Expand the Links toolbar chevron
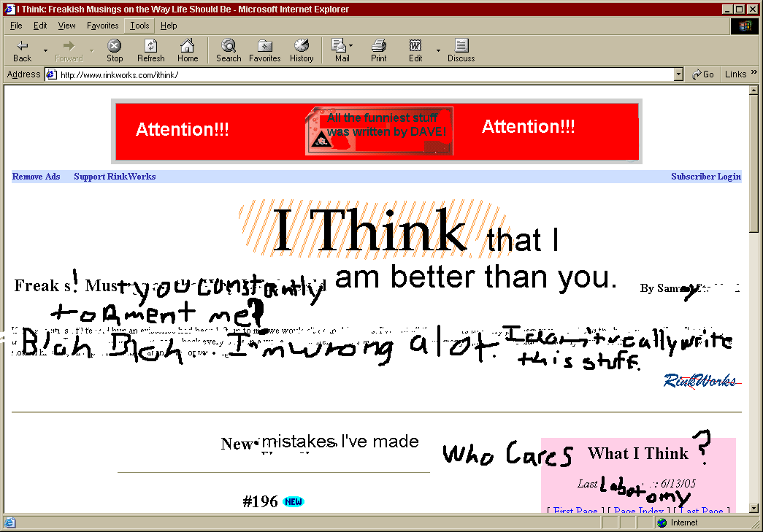This screenshot has height=532, width=763. pyautogui.click(x=754, y=72)
